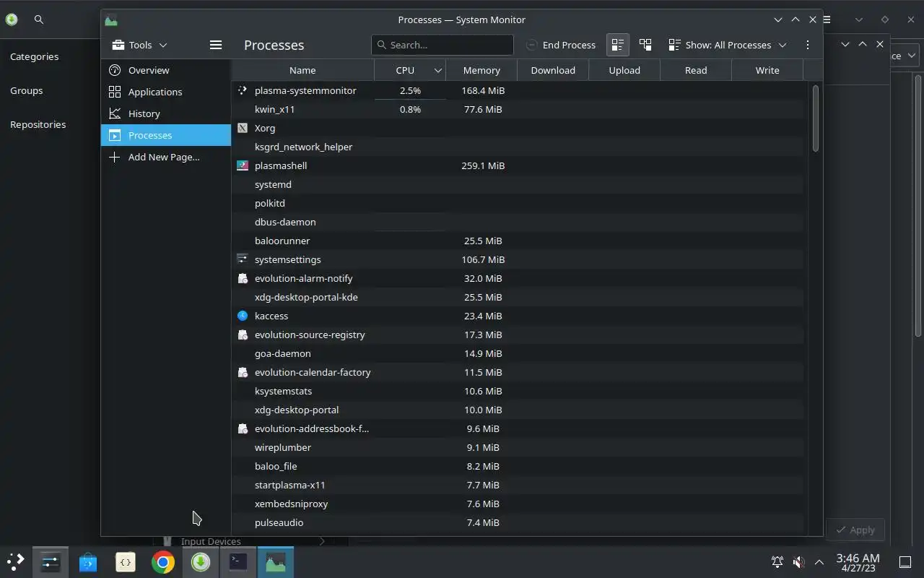The height and width of the screenshot is (578, 924).
Task: Sort by the Memory column
Action: [x=481, y=70]
